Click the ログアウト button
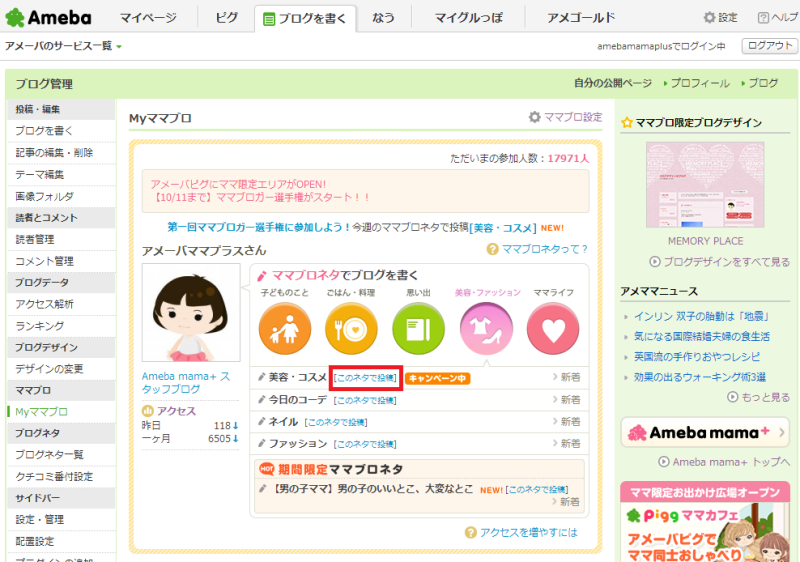 pyautogui.click(x=769, y=46)
